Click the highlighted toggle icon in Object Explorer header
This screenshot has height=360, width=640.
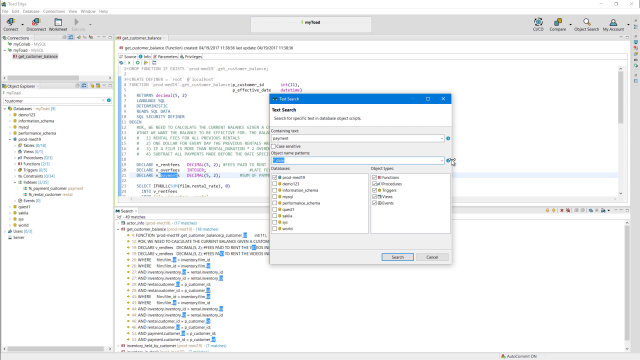(x=84, y=86)
